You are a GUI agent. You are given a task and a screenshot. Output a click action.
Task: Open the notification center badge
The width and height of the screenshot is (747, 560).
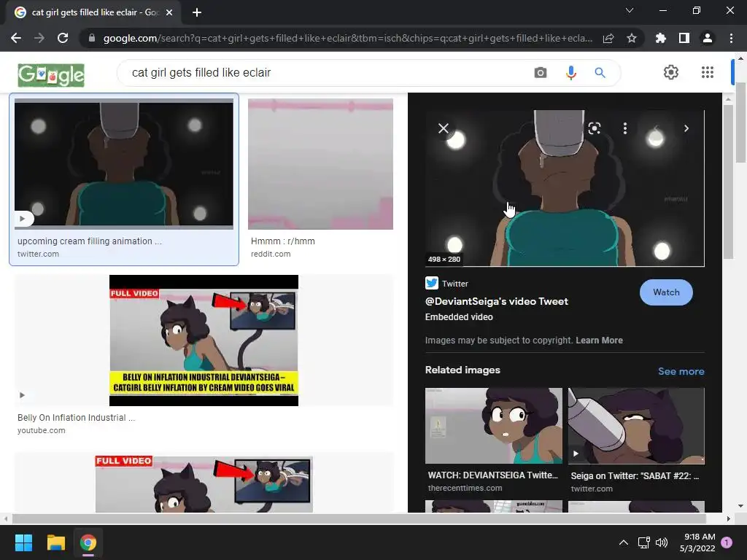[727, 542]
